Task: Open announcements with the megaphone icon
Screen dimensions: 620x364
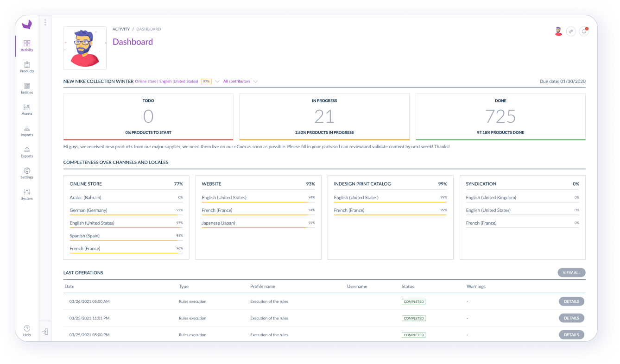Action: [x=571, y=31]
